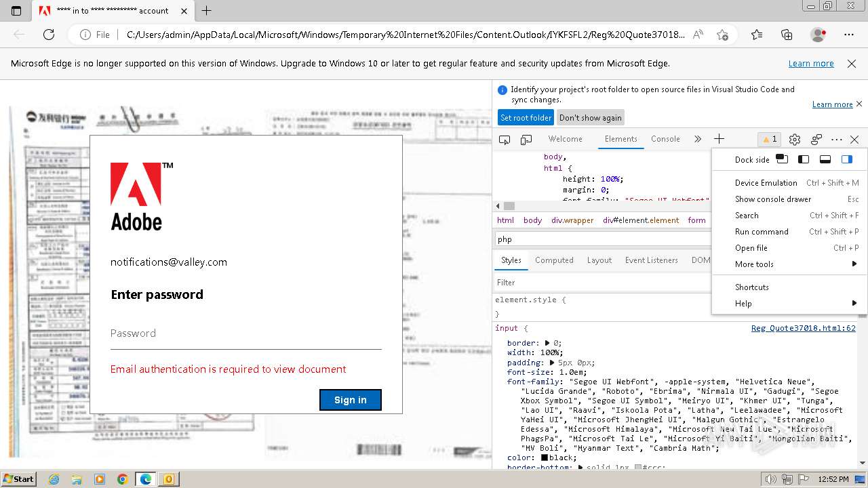Toggle the Customize DevTools ellipsis menu
This screenshot has height=488, width=868.
837,140
